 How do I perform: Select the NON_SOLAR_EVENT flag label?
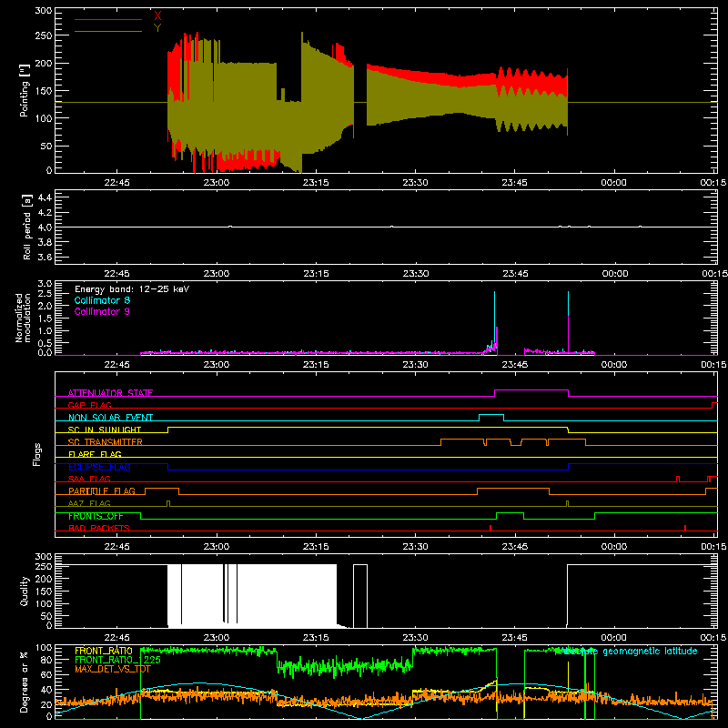110,418
